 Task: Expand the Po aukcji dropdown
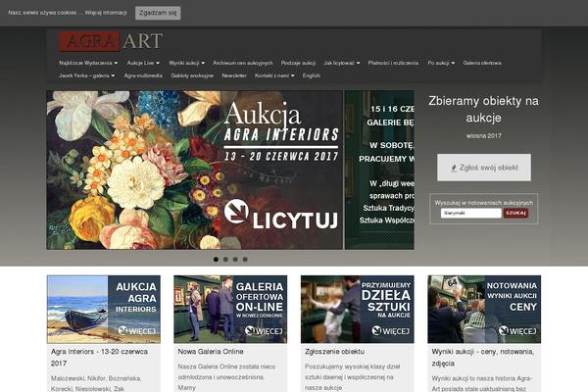441,63
